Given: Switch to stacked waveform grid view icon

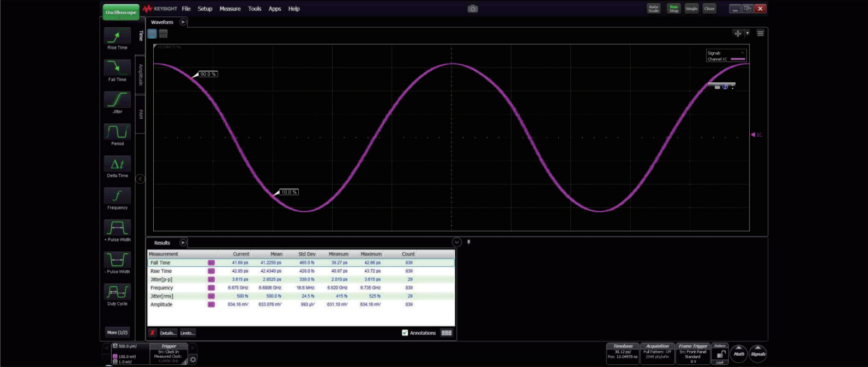Looking at the screenshot, I should [163, 34].
